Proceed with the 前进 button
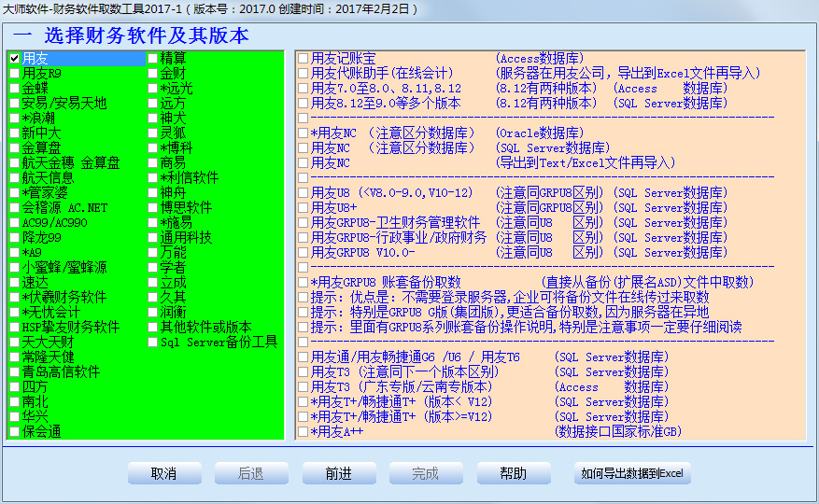This screenshot has height=504, width=819. pyautogui.click(x=339, y=473)
